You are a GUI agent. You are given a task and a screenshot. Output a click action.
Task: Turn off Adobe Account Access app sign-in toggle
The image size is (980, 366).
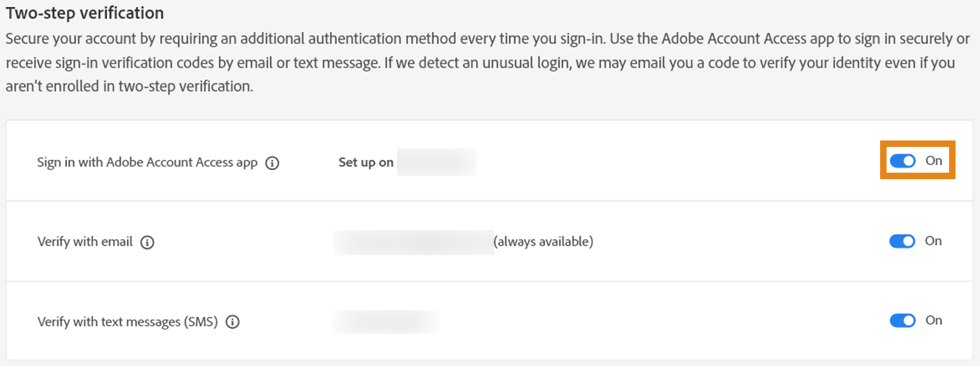tap(902, 161)
